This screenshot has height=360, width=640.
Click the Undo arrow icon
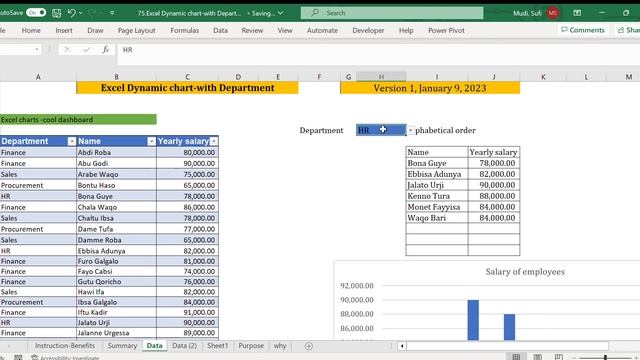tap(71, 13)
